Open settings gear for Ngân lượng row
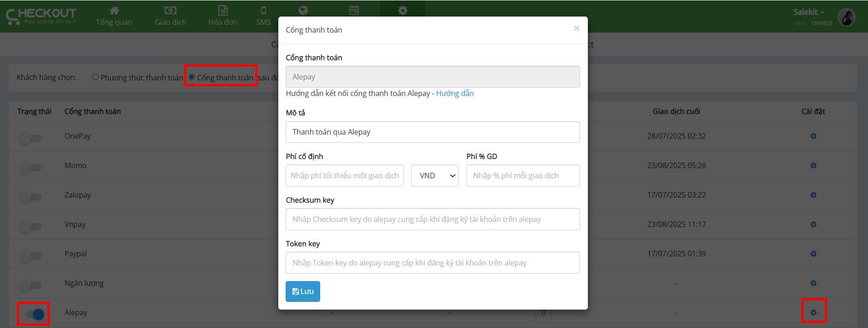 (813, 283)
